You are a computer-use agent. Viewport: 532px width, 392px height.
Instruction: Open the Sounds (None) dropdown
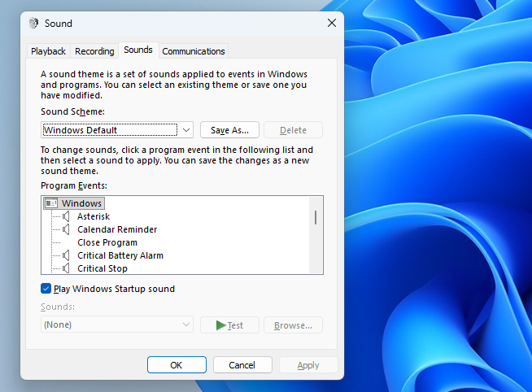pos(117,324)
